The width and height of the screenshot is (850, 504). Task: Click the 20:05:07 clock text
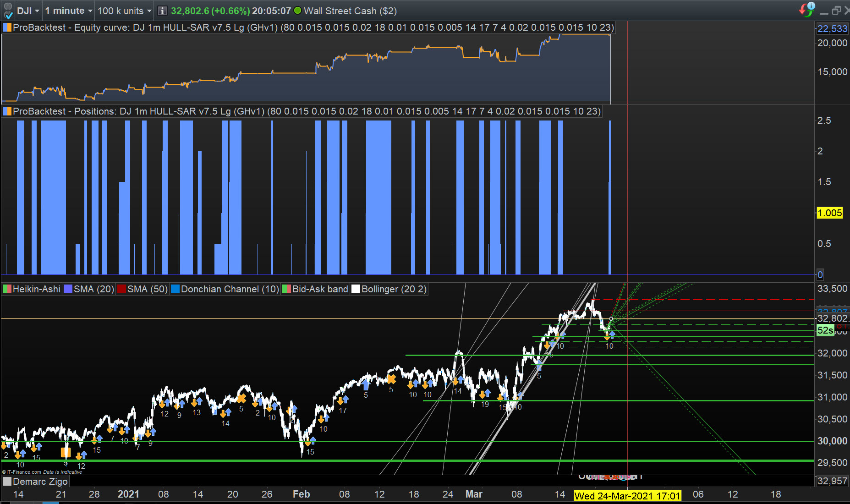(271, 11)
